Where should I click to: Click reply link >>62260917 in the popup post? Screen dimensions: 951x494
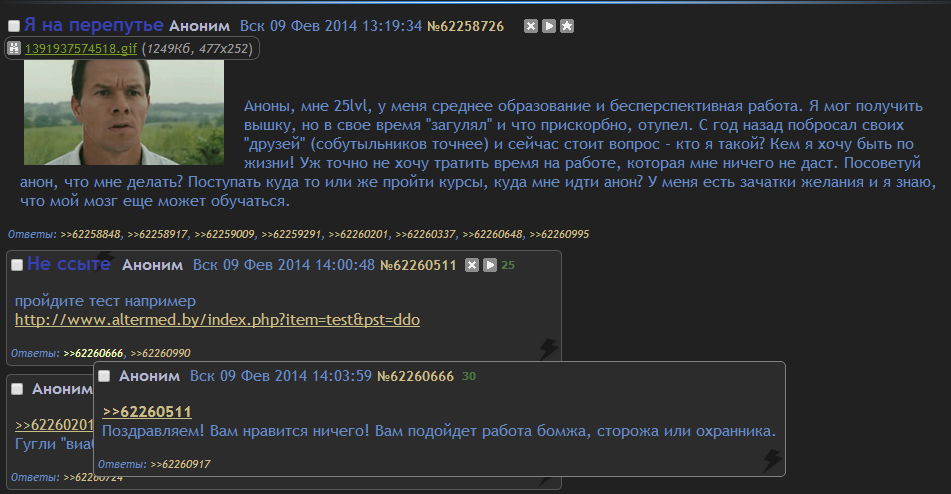(x=180, y=464)
